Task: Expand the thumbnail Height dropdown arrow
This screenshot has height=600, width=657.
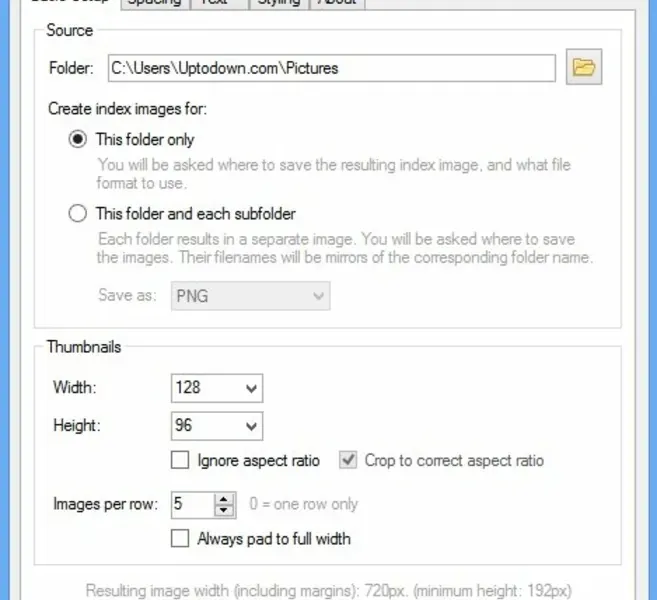Action: pos(251,426)
